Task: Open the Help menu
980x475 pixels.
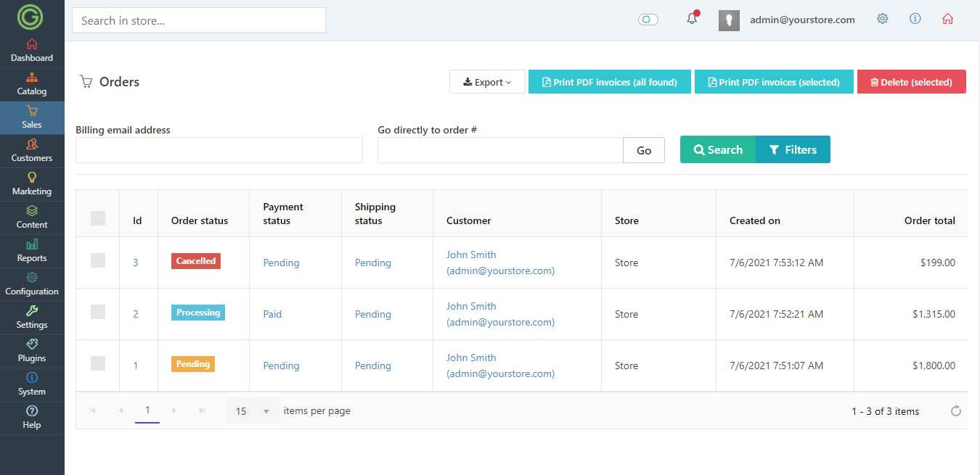Action: (x=32, y=418)
